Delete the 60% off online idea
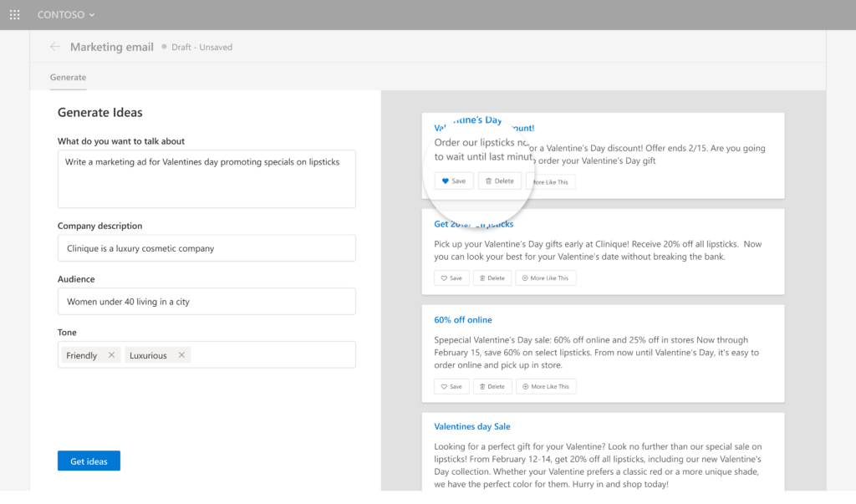Screen dimensions: 856x504 click(492, 386)
